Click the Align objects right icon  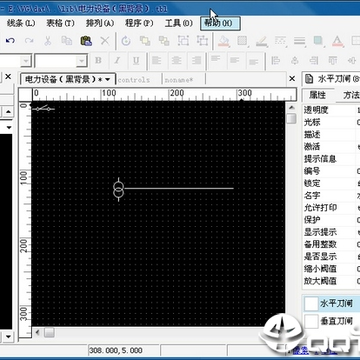click(314, 61)
